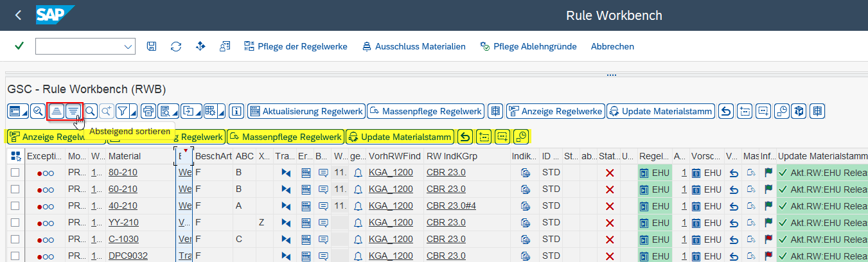The image size is (868, 262).
Task: Click the green checkmark Enter icon
Action: 19,46
